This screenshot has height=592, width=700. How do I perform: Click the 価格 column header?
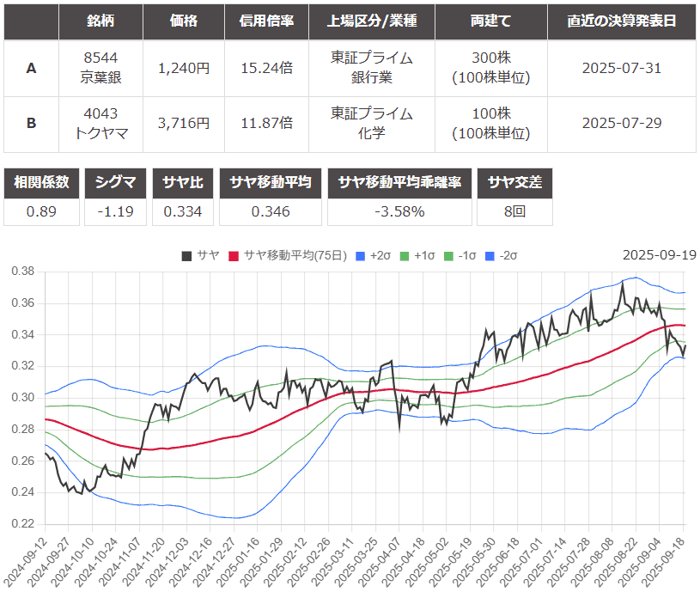click(x=183, y=21)
